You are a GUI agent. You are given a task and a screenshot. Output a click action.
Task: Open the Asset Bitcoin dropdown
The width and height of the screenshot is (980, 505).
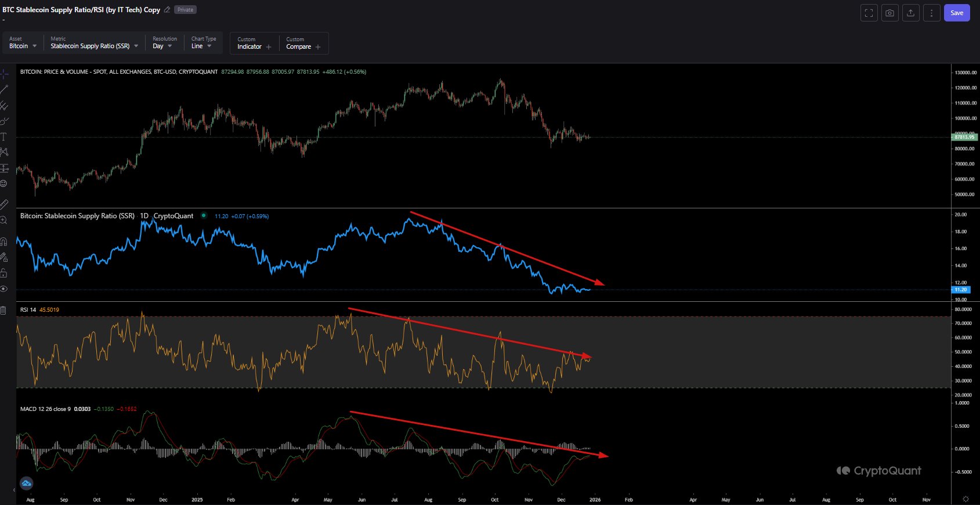23,43
